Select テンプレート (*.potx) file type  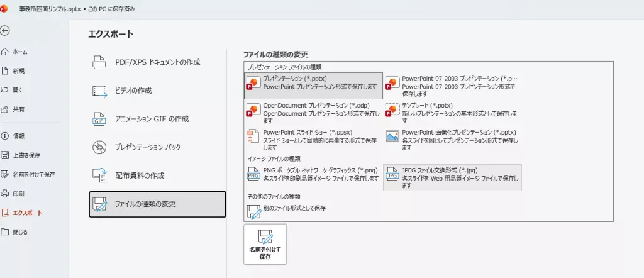click(x=453, y=113)
